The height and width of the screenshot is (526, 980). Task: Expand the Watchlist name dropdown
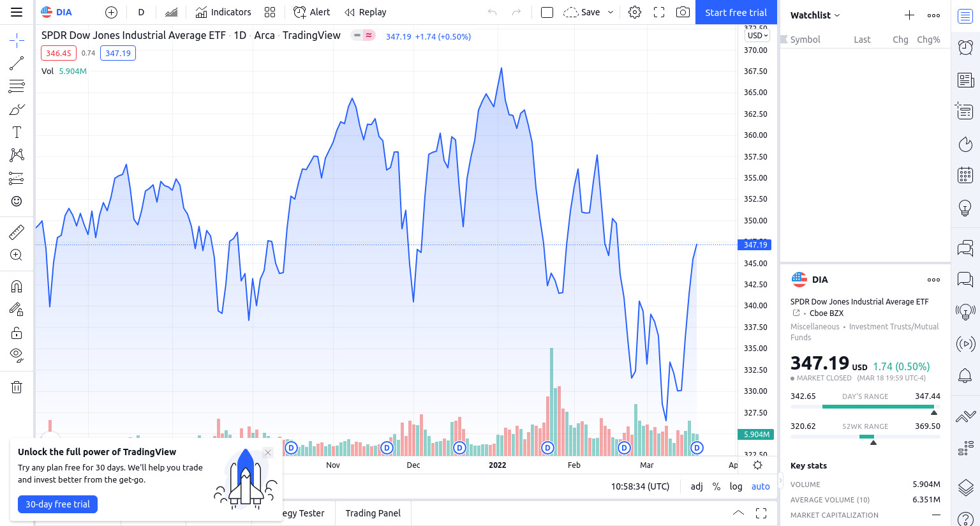815,15
